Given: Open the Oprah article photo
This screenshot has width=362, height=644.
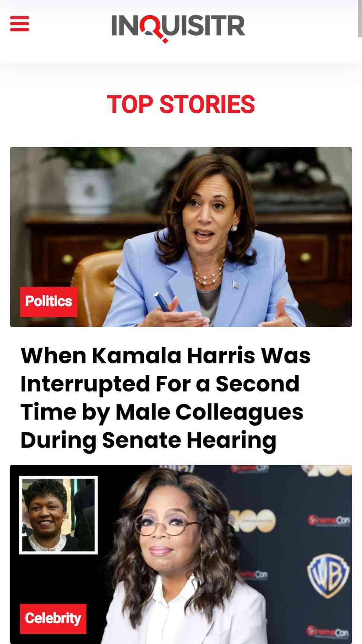Looking at the screenshot, I should click(x=181, y=554).
